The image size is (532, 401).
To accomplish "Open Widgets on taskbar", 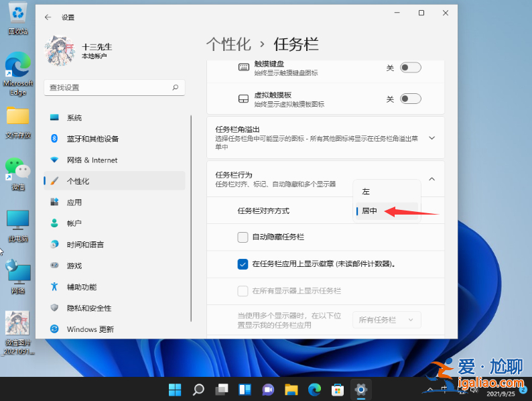I will [245, 390].
